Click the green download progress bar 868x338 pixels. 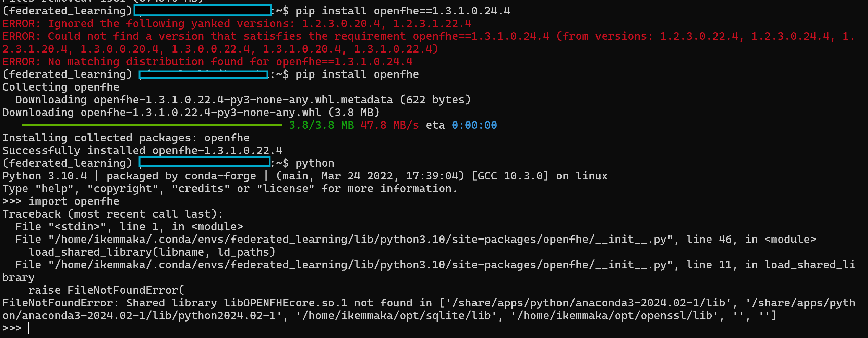[152, 125]
